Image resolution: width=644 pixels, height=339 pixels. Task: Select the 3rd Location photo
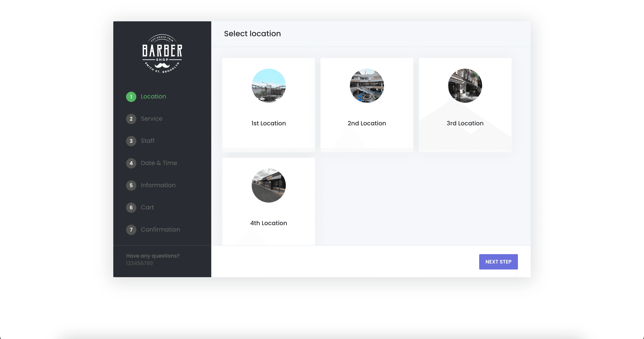tap(465, 86)
